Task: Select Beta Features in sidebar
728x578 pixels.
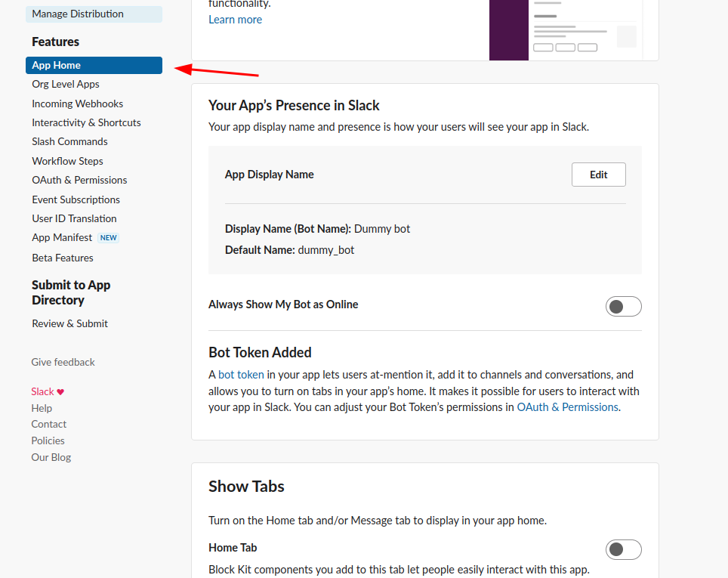Action: pos(63,258)
